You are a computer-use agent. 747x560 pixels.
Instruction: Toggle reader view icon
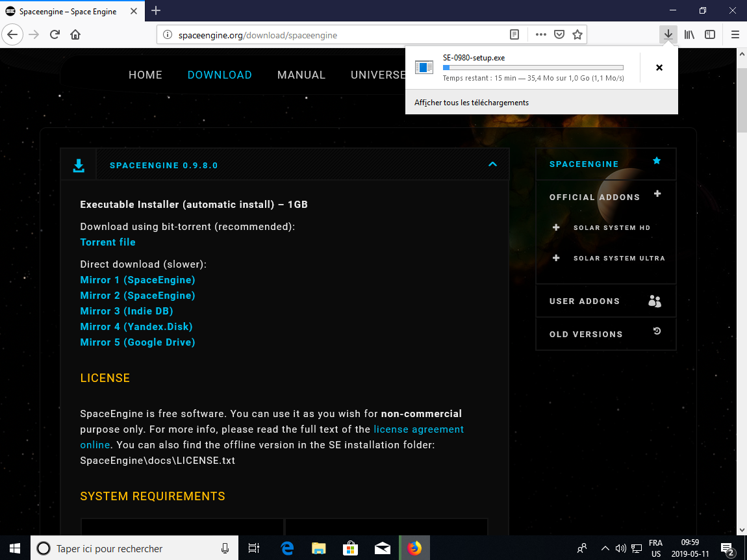pyautogui.click(x=514, y=35)
